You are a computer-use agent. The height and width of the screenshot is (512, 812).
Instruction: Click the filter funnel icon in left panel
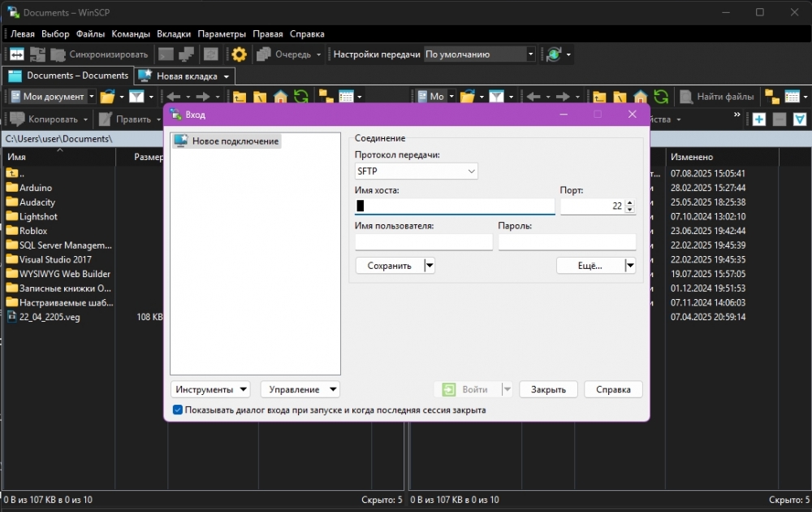tap(136, 97)
